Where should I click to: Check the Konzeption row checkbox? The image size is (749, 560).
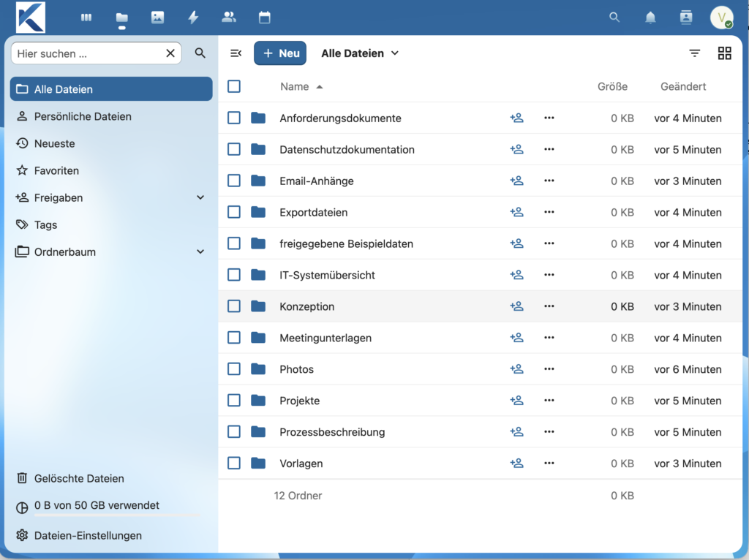(x=234, y=306)
